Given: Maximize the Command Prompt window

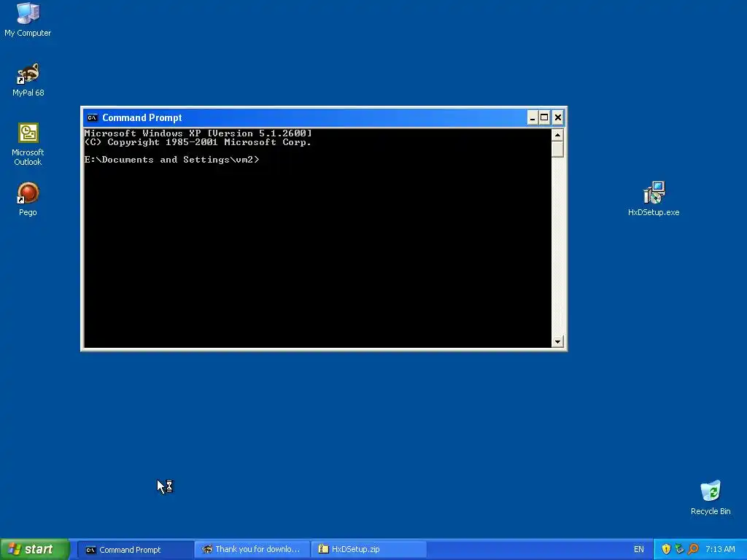Looking at the screenshot, I should (544, 117).
